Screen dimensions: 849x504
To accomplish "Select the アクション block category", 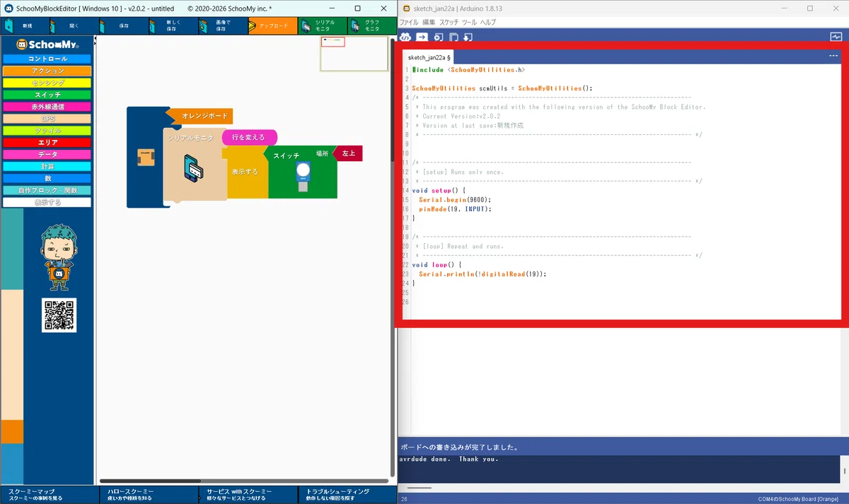I will tap(47, 71).
